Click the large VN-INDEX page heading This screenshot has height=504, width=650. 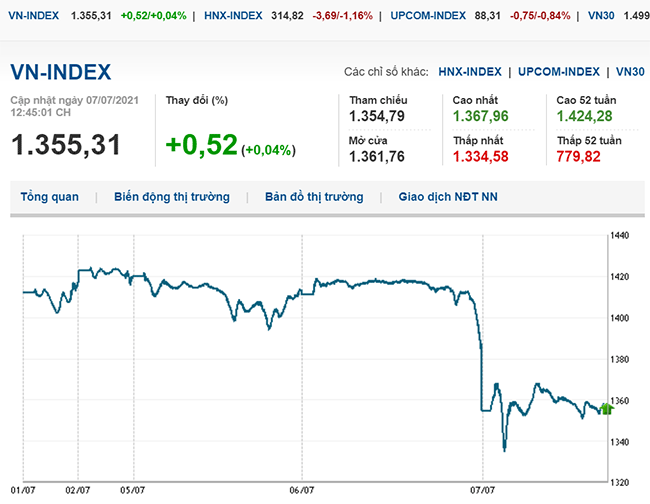(60, 72)
